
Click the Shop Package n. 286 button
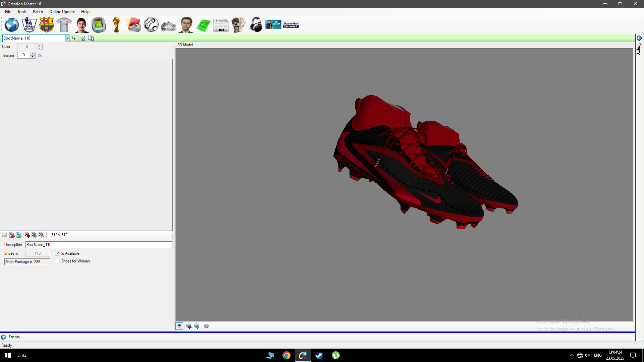(27, 262)
